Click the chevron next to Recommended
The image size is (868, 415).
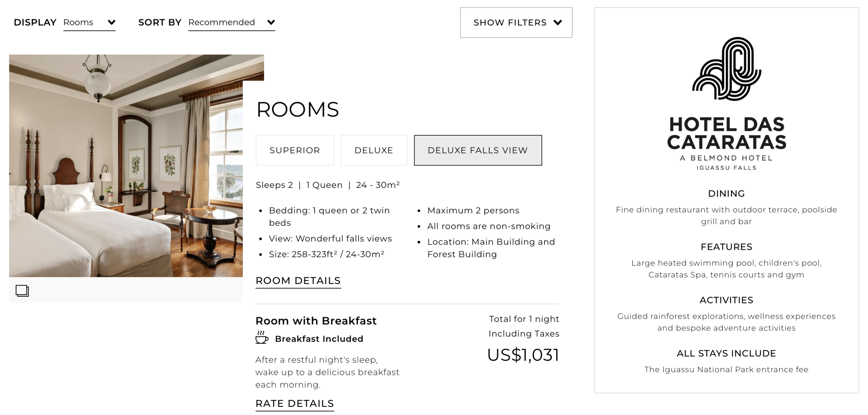click(x=271, y=22)
